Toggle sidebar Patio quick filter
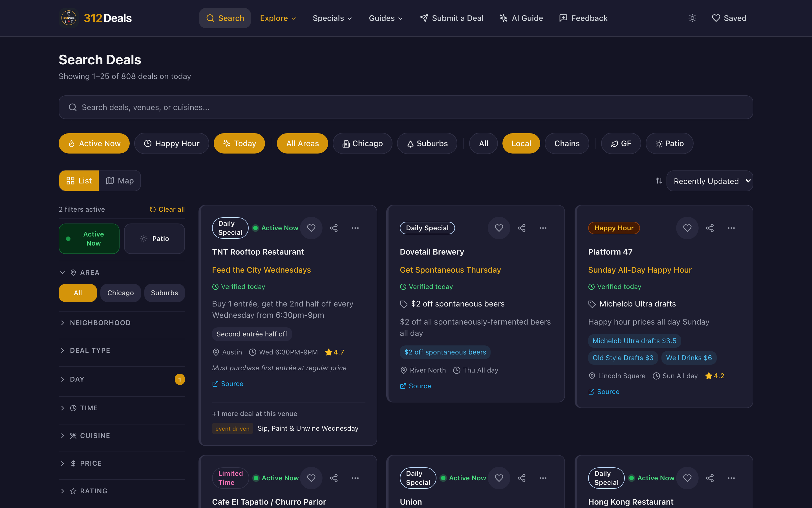Image resolution: width=812 pixels, height=508 pixels. coord(154,238)
